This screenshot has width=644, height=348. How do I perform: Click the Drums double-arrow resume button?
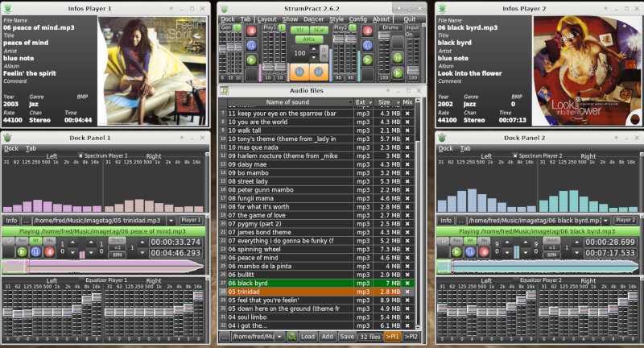point(398,57)
